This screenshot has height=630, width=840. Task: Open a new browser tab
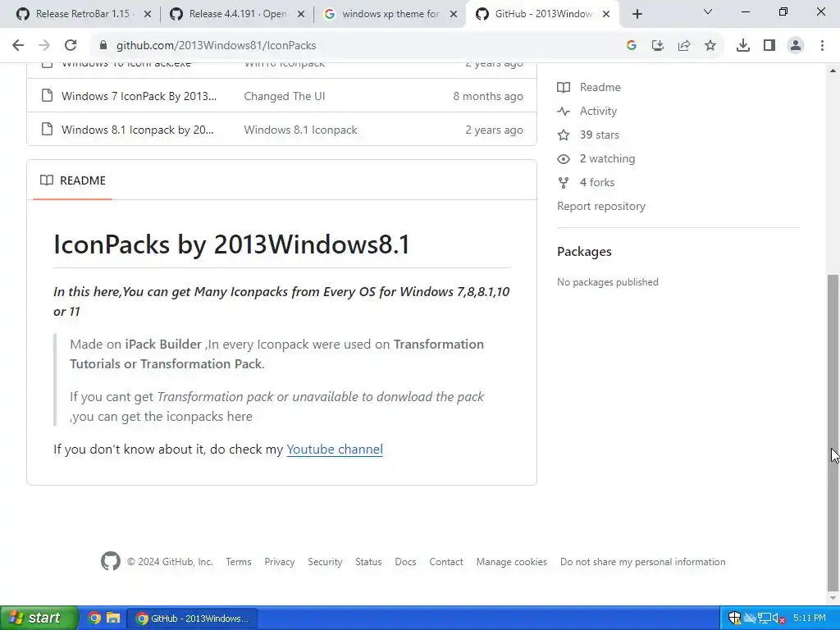637,14
